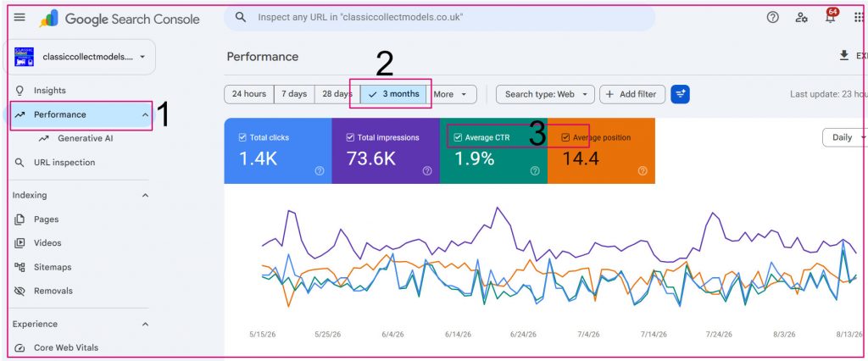The width and height of the screenshot is (868, 361).
Task: Open the Pages indexing report
Action: click(46, 219)
